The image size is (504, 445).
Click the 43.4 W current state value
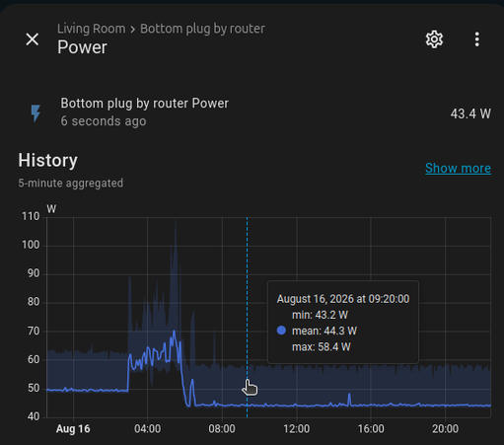[x=470, y=113]
